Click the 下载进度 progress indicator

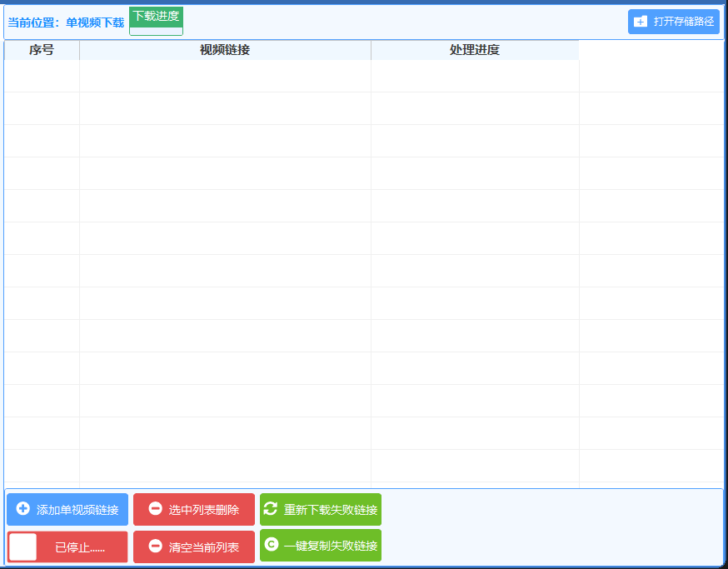pos(156,21)
